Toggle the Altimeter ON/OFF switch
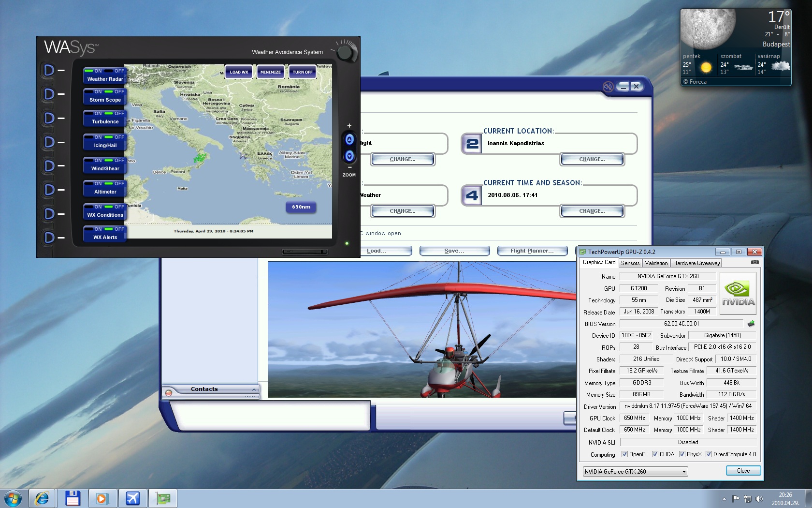Image resolution: width=812 pixels, height=508 pixels. [x=105, y=184]
